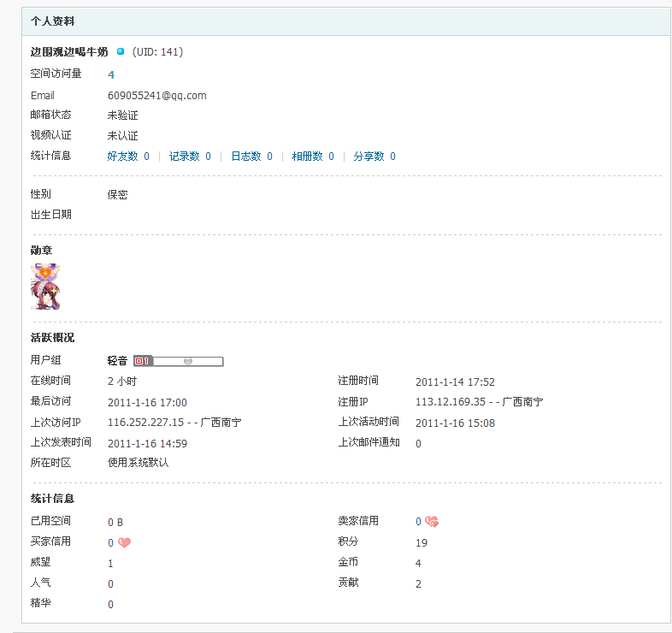Click the buyer credit heart icon
The image size is (672, 633).
point(124,542)
